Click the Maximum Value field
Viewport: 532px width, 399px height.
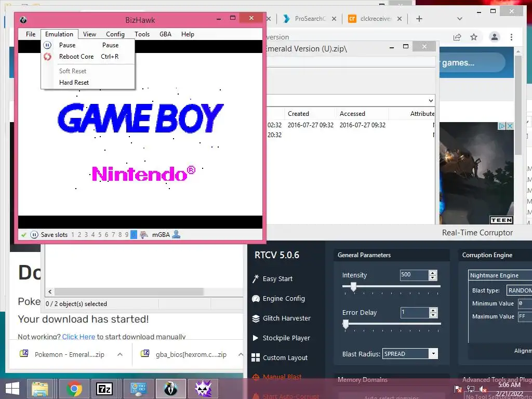[x=525, y=316]
